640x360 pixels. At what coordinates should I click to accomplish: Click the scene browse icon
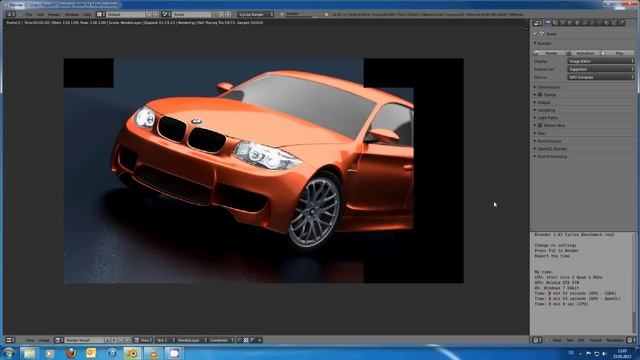click(166, 14)
